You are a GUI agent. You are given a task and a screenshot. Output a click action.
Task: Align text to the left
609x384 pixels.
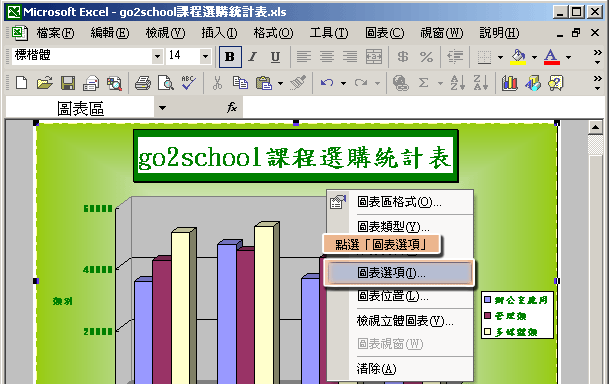point(304,57)
